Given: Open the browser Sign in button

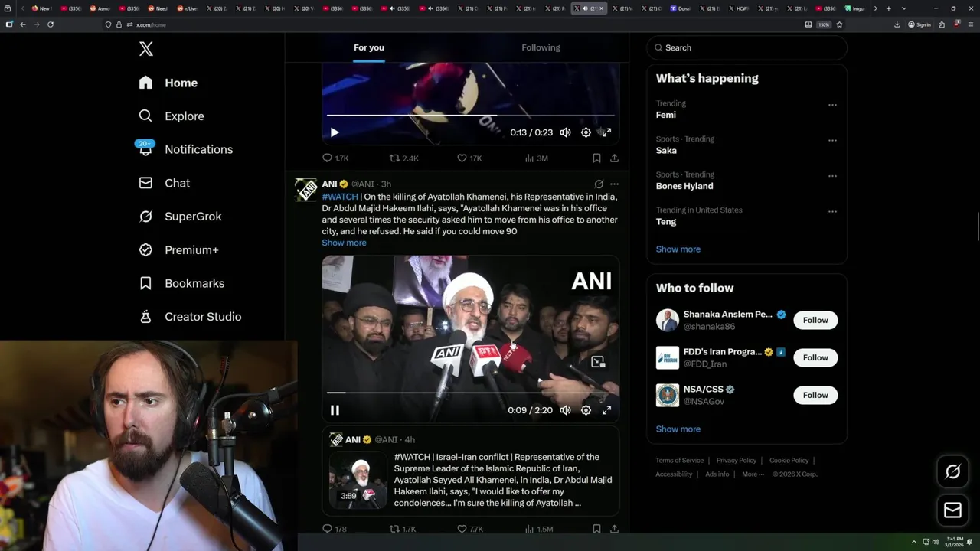Looking at the screenshot, I should coord(920,24).
